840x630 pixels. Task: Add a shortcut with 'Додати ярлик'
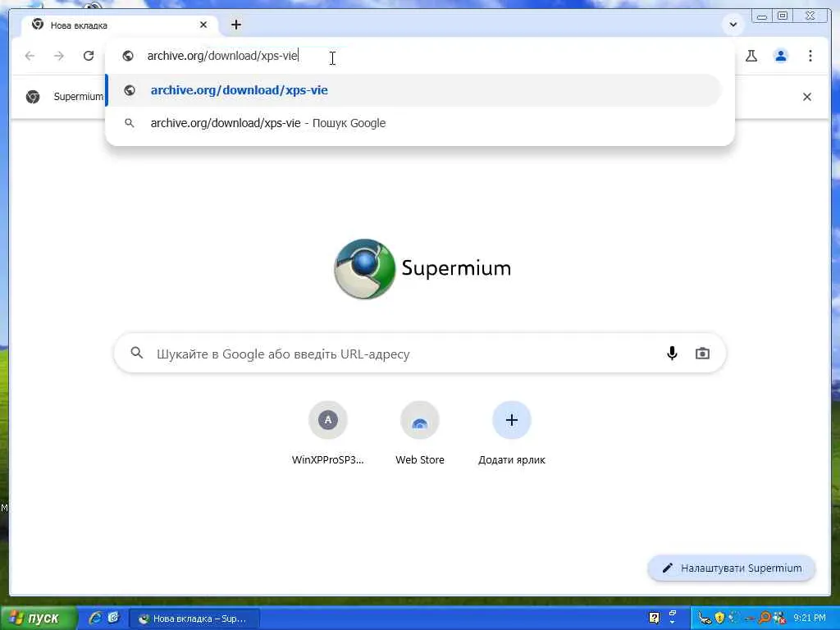[x=512, y=434]
